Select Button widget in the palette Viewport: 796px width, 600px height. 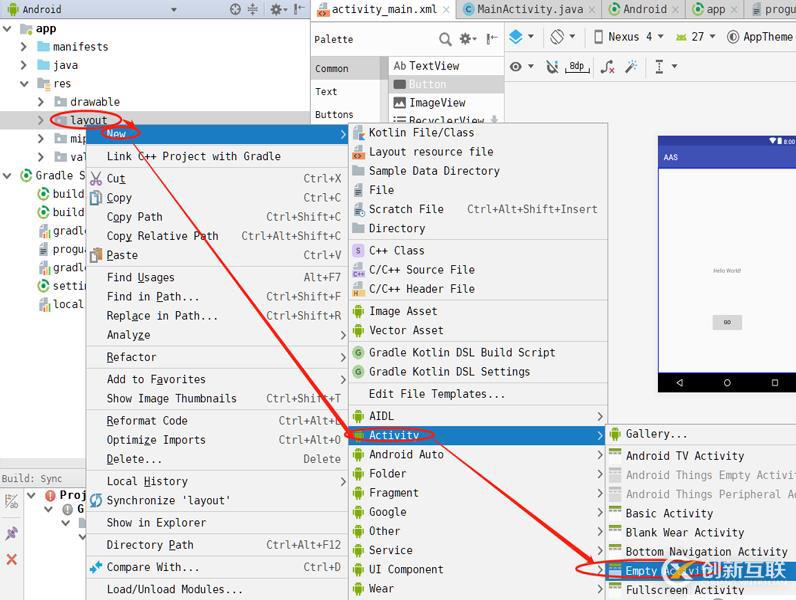(447, 84)
